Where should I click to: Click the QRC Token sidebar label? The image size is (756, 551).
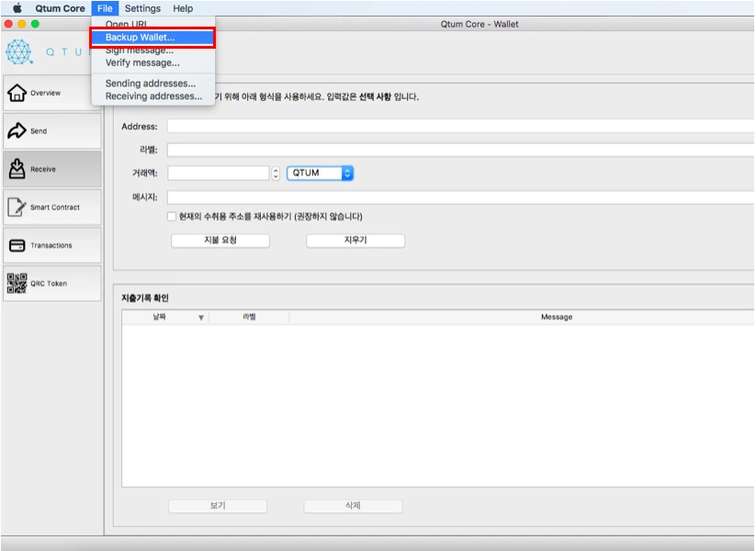click(x=49, y=284)
